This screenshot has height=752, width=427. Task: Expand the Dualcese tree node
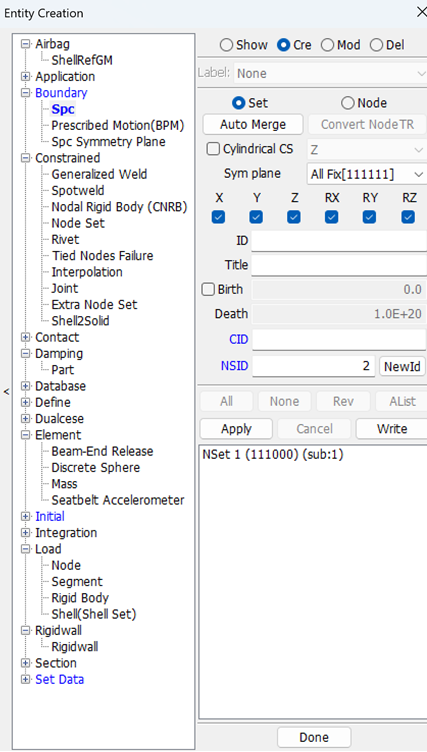coord(25,419)
